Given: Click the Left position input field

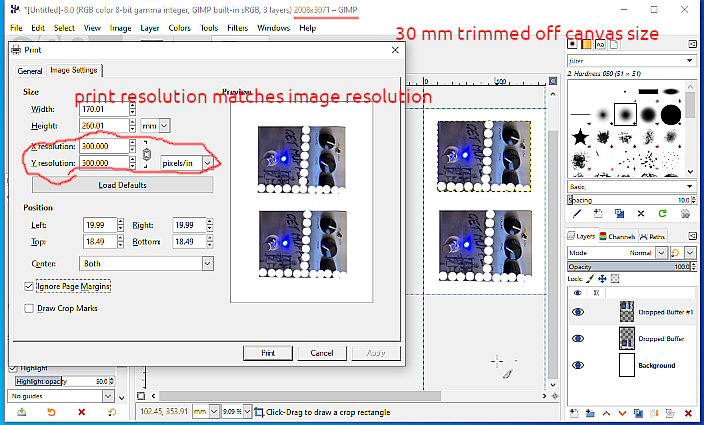Looking at the screenshot, I should [100, 225].
